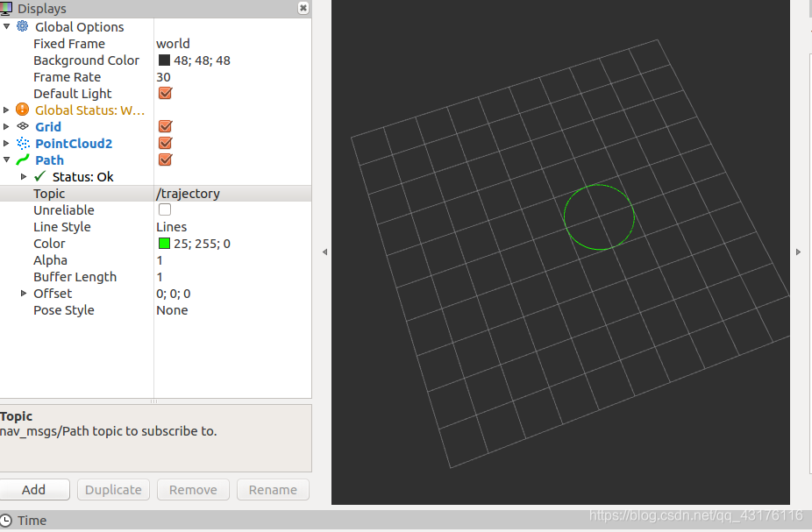
Task: Click the Path display icon
Action: (22, 160)
